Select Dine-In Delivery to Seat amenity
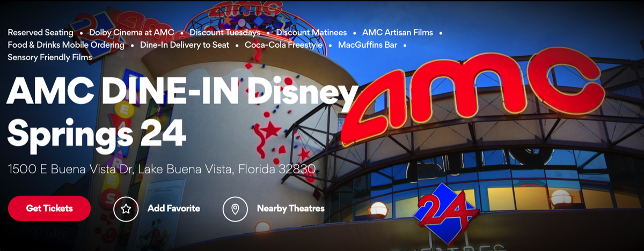This screenshot has width=644, height=251. tap(185, 45)
